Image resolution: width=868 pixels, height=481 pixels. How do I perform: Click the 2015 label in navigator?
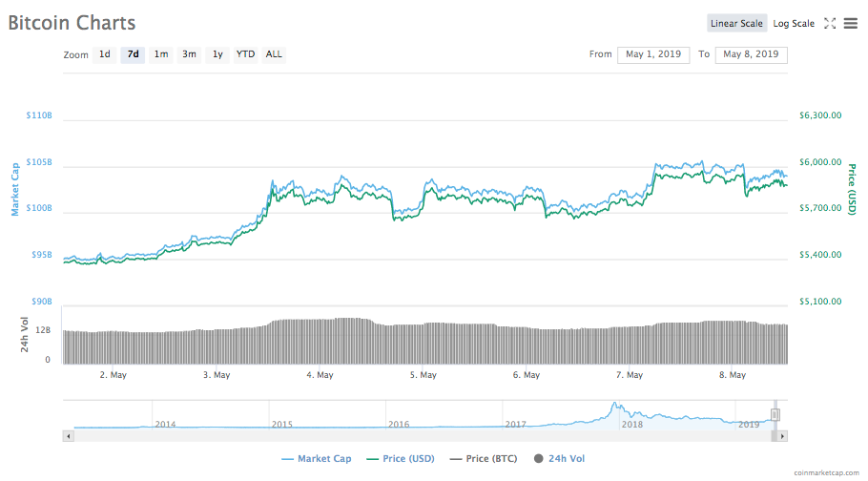(281, 425)
